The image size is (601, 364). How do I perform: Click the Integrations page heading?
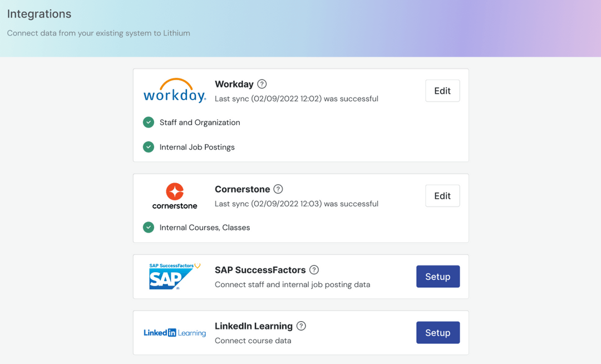pyautogui.click(x=39, y=13)
